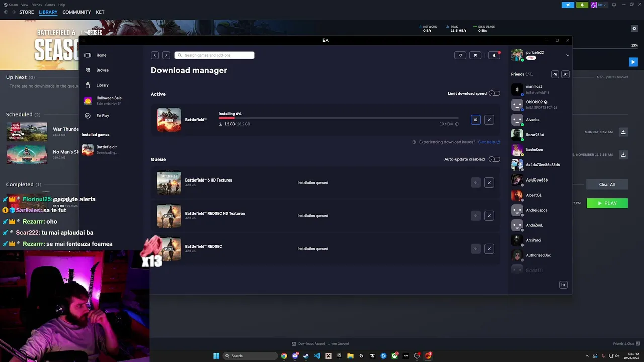Open the Steam Friends menu
This screenshot has width=644, height=362.
pyautogui.click(x=37, y=5)
